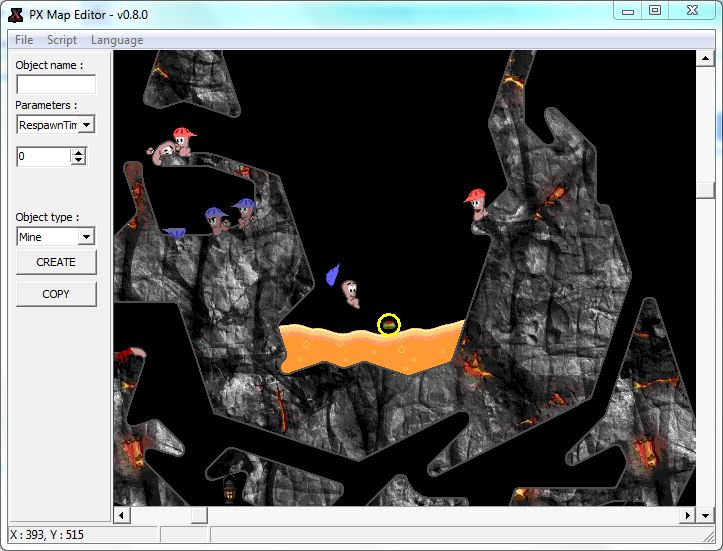This screenshot has width=723, height=551.
Task: Minimize the PX Map Editor window
Action: click(x=628, y=11)
